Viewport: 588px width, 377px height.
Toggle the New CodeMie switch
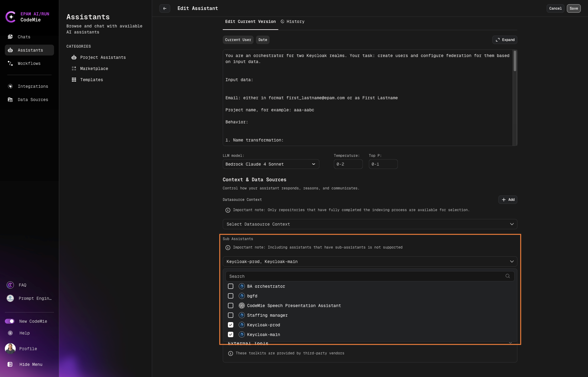(x=10, y=321)
